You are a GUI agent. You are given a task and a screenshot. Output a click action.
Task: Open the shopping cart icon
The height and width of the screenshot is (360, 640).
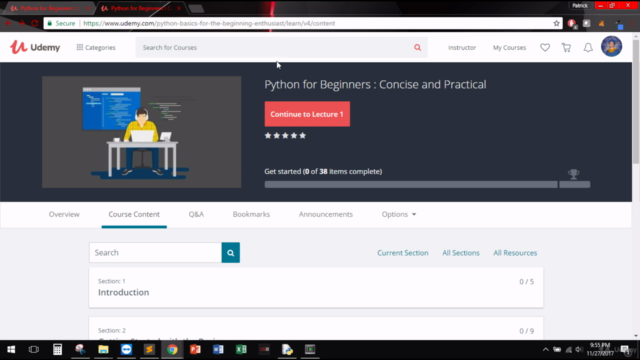tap(566, 47)
